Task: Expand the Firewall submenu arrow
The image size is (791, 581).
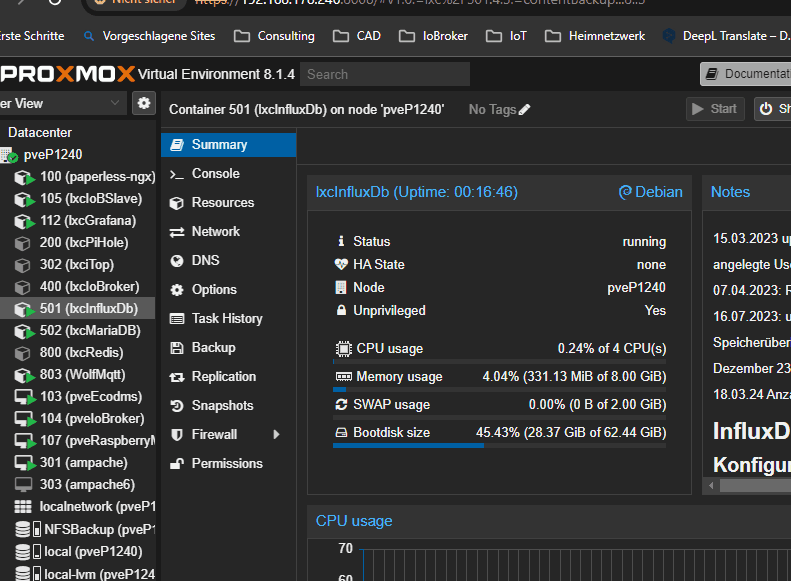Action: [276, 434]
